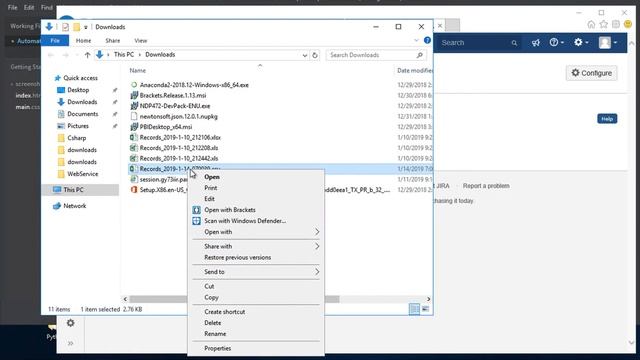Image resolution: width=640 pixels, height=360 pixels.
Task: Select Records_2019-1-10_212442.xls file
Action: click(179, 158)
